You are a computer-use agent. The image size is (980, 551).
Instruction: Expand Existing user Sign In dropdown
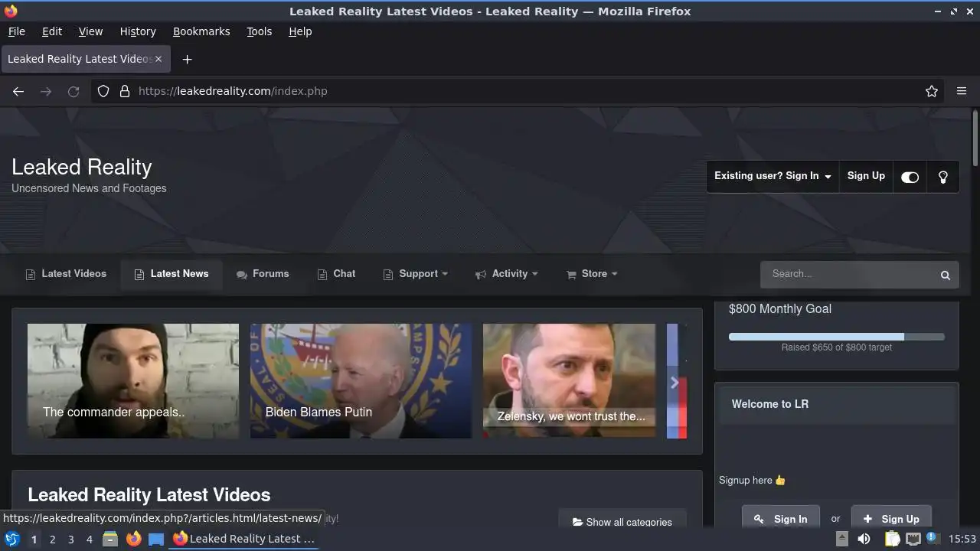point(773,176)
